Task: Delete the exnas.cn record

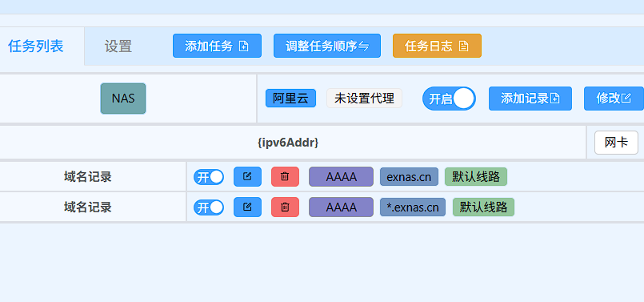Action: (x=285, y=176)
